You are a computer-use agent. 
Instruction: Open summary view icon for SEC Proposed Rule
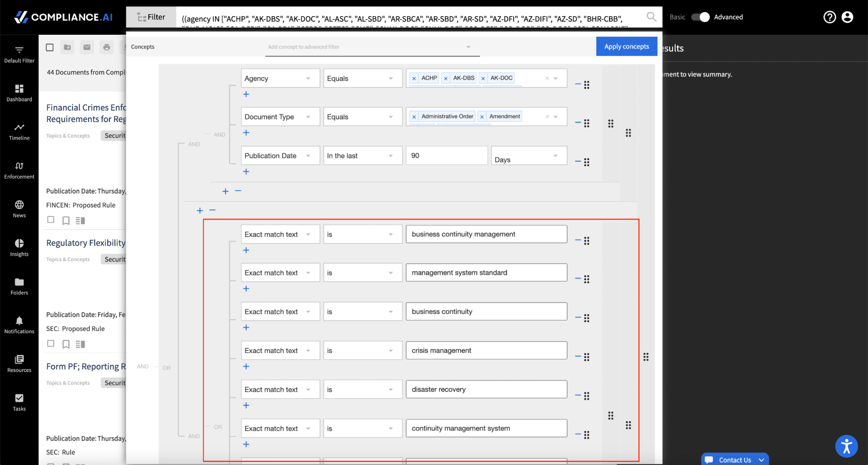[80, 344]
